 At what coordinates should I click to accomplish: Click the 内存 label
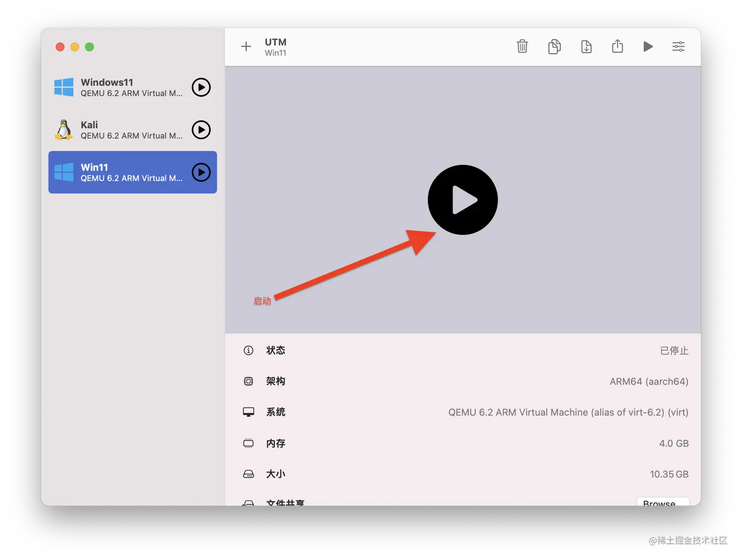[276, 443]
